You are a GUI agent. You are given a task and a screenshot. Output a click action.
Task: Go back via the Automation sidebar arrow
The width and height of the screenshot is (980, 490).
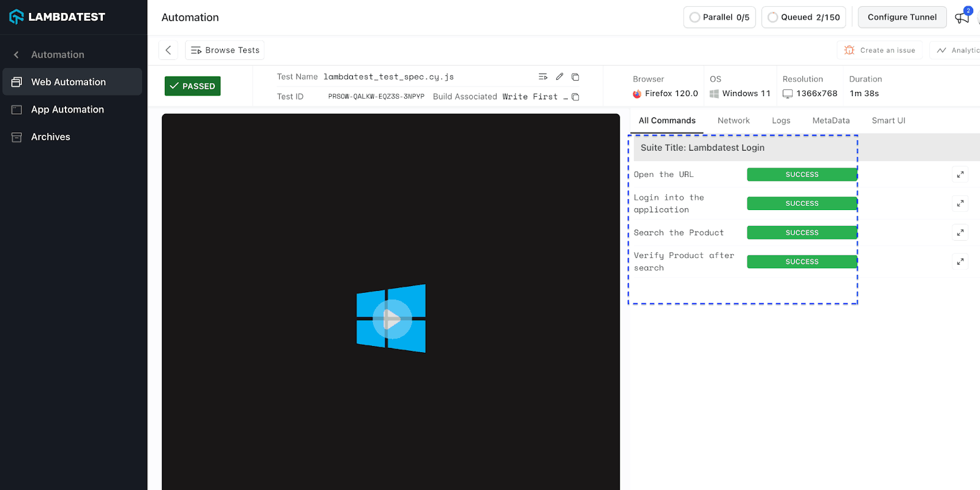coord(17,55)
